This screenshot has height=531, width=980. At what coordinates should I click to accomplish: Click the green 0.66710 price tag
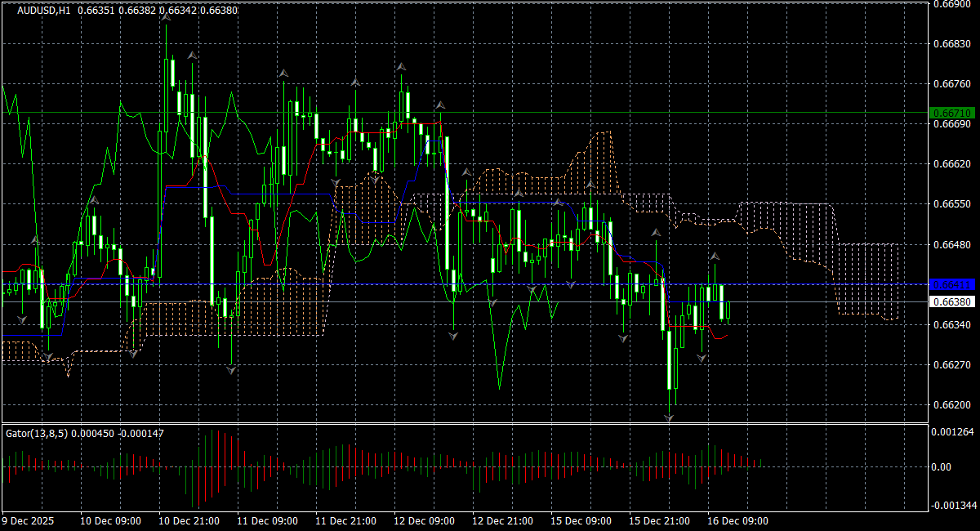click(x=952, y=112)
